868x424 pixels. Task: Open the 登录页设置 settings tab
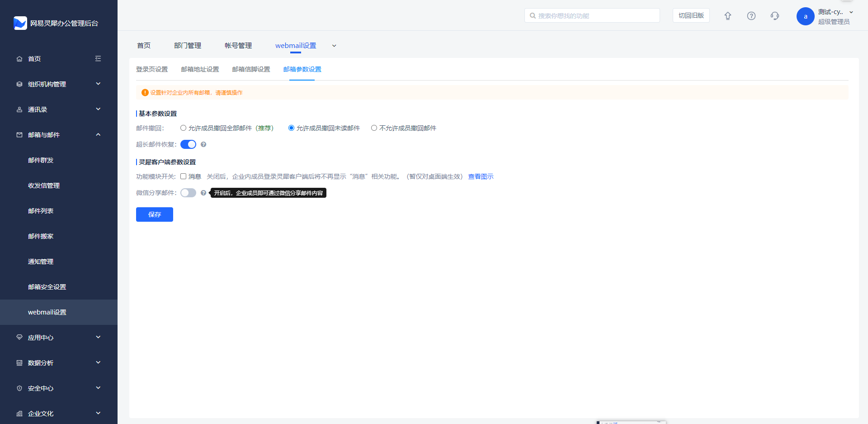(152, 69)
